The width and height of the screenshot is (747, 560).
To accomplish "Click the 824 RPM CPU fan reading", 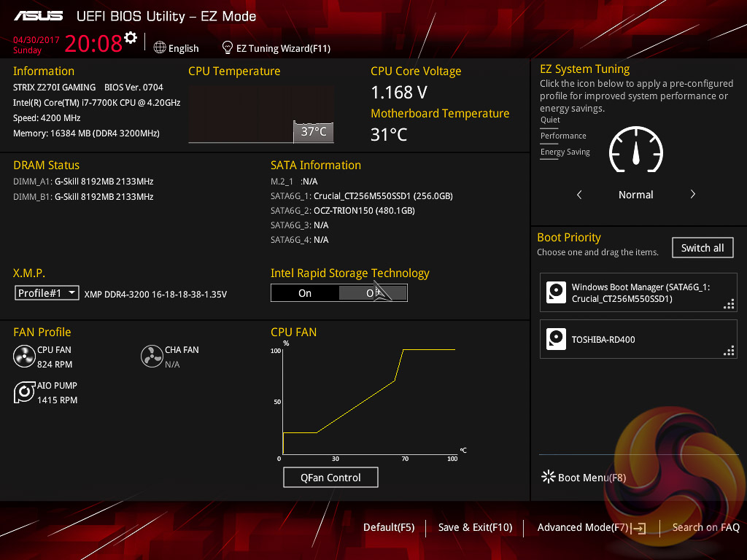I will [55, 365].
